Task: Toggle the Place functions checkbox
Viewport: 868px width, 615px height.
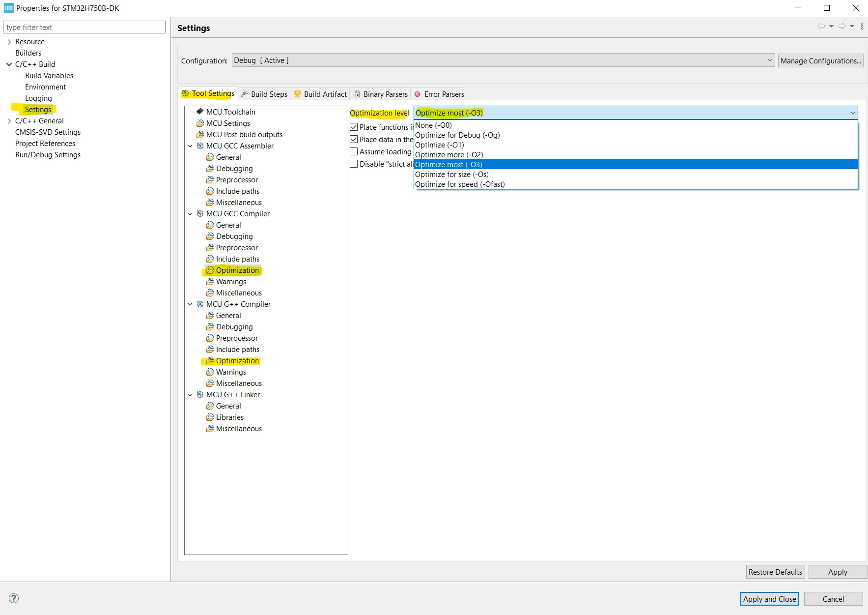Action: (x=354, y=127)
